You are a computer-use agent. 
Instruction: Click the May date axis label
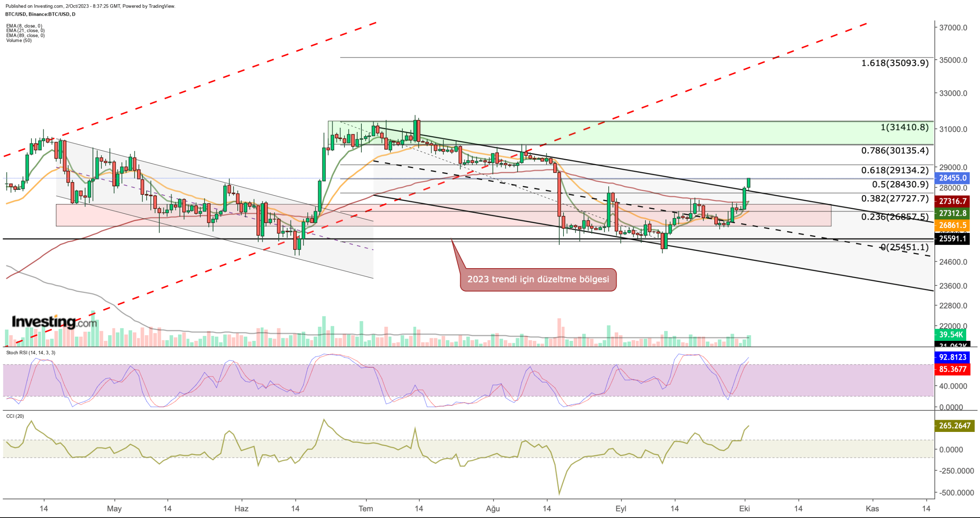pos(114,509)
